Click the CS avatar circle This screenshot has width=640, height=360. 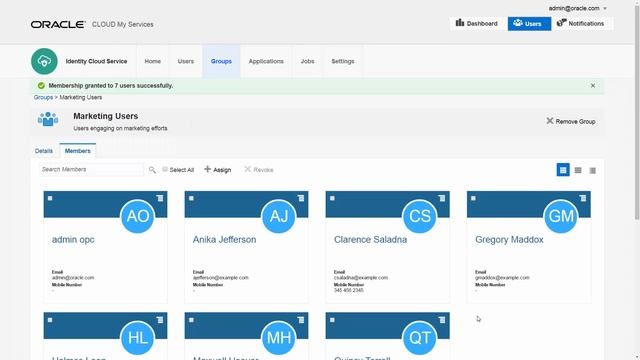[420, 216]
